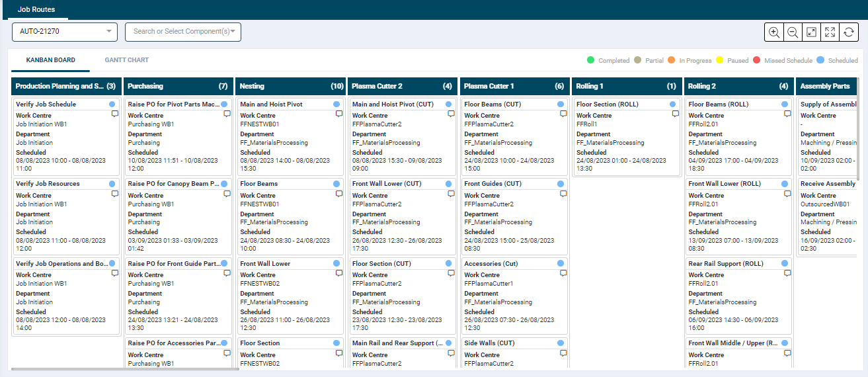The width and height of the screenshot is (868, 377).
Task: Select the Kanban Board tab
Action: tap(50, 60)
